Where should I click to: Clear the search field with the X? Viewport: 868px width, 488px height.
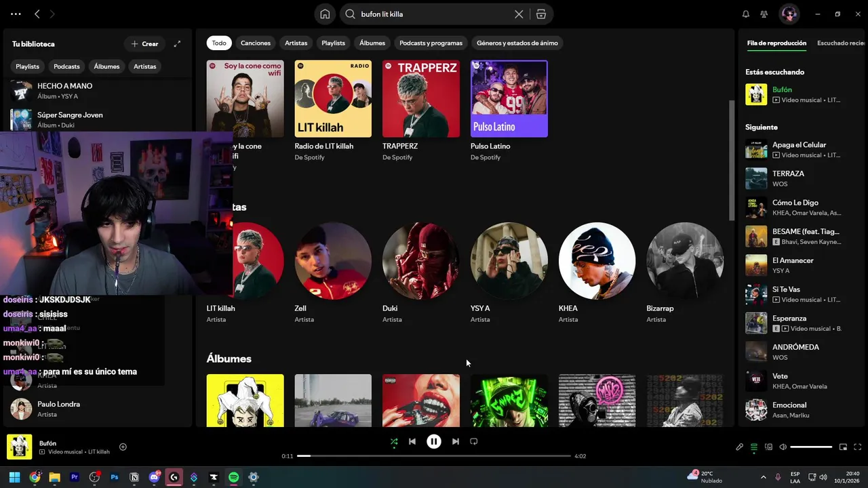(519, 14)
